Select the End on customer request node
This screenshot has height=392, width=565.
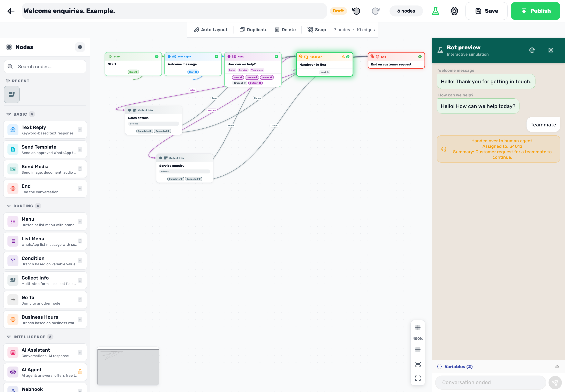(396, 60)
